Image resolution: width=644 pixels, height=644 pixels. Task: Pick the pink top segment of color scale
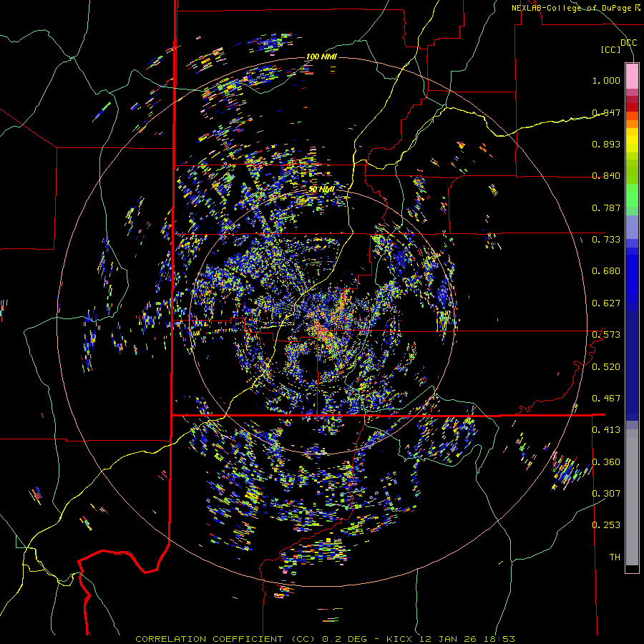pos(632,76)
